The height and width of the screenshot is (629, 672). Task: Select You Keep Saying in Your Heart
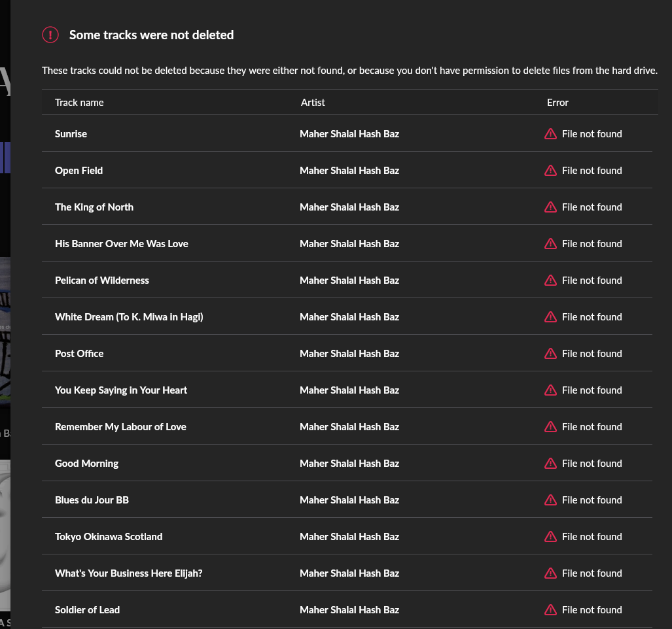coord(347,390)
